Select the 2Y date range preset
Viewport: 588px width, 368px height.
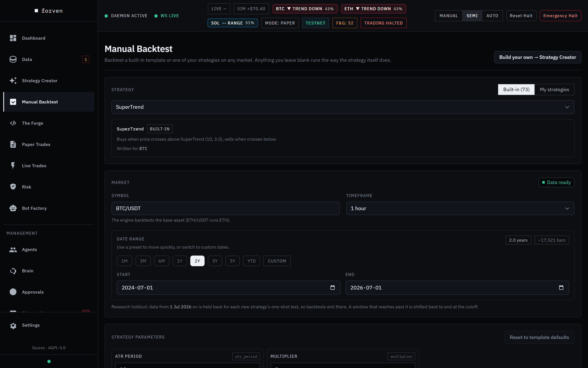(197, 261)
